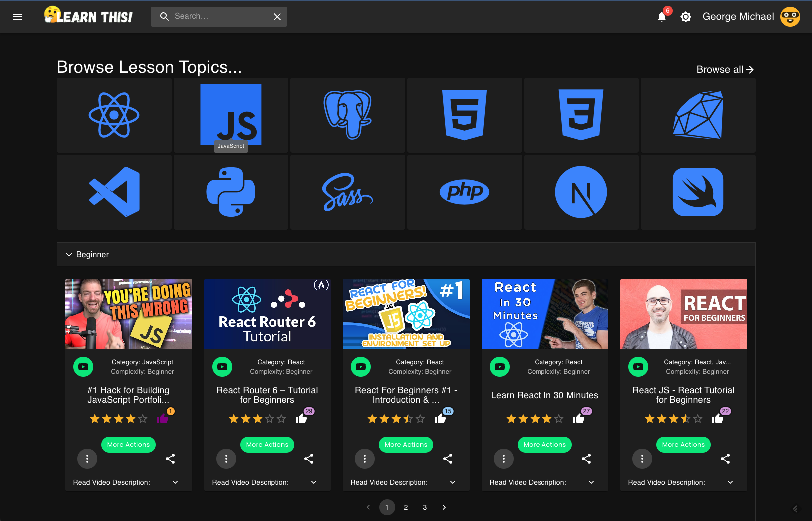Image resolution: width=812 pixels, height=521 pixels.
Task: Select the Swift topic tile
Action: pos(698,192)
